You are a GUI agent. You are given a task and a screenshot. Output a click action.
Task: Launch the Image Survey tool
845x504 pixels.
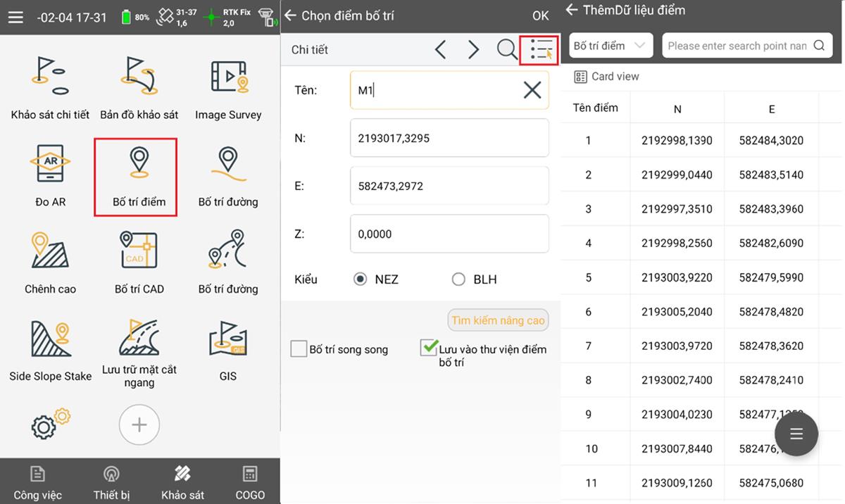[228, 87]
